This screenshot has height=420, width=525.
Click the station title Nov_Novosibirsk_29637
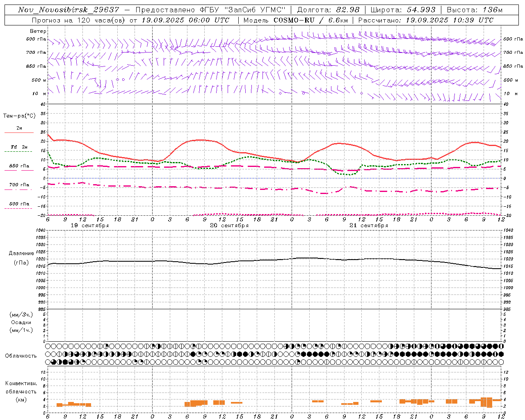point(68,10)
